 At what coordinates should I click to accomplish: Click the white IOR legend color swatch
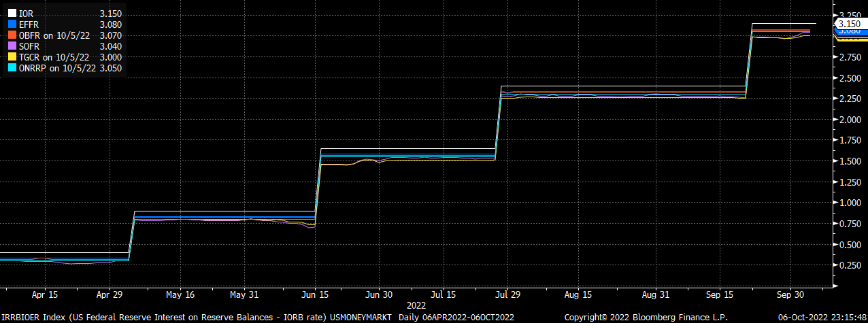tap(12, 13)
